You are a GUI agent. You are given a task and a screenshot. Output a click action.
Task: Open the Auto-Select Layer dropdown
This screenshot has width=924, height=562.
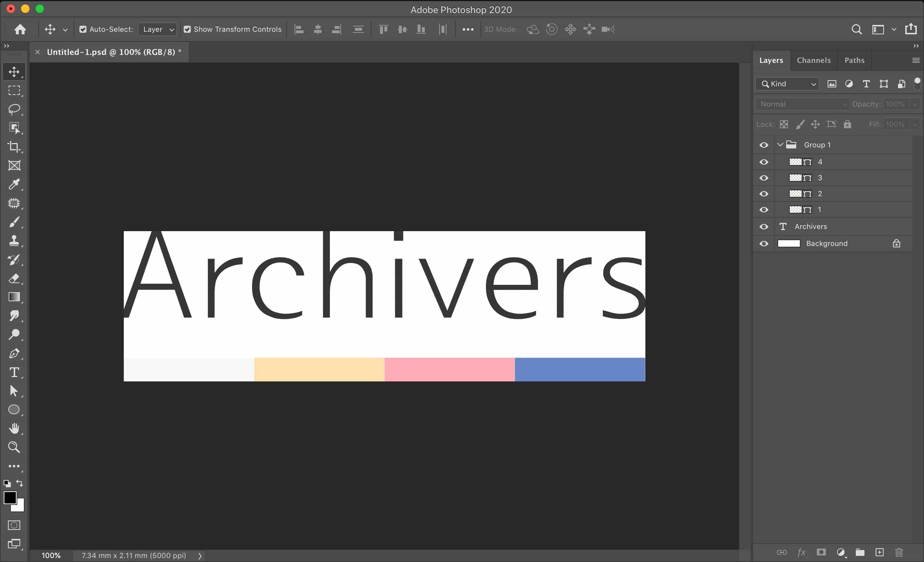click(x=157, y=29)
